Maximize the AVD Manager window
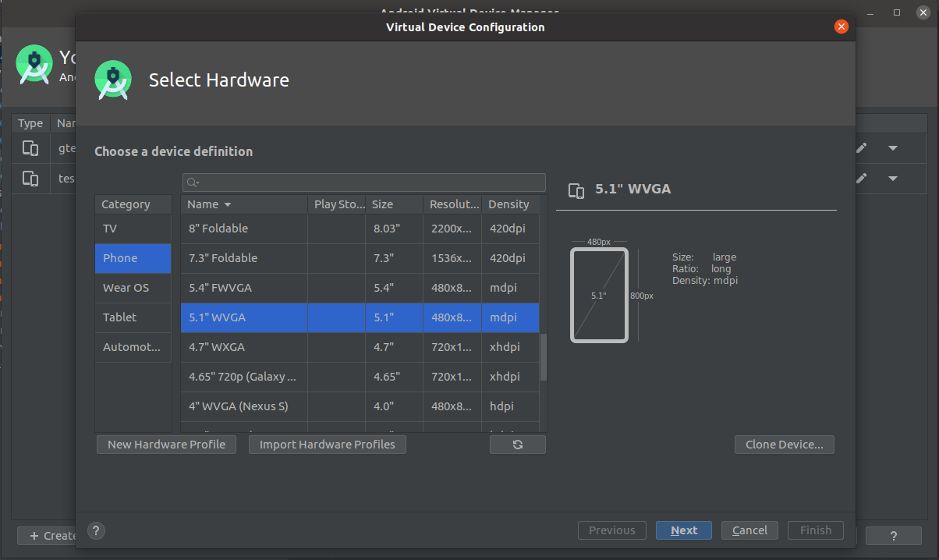939x560 pixels. [x=897, y=12]
